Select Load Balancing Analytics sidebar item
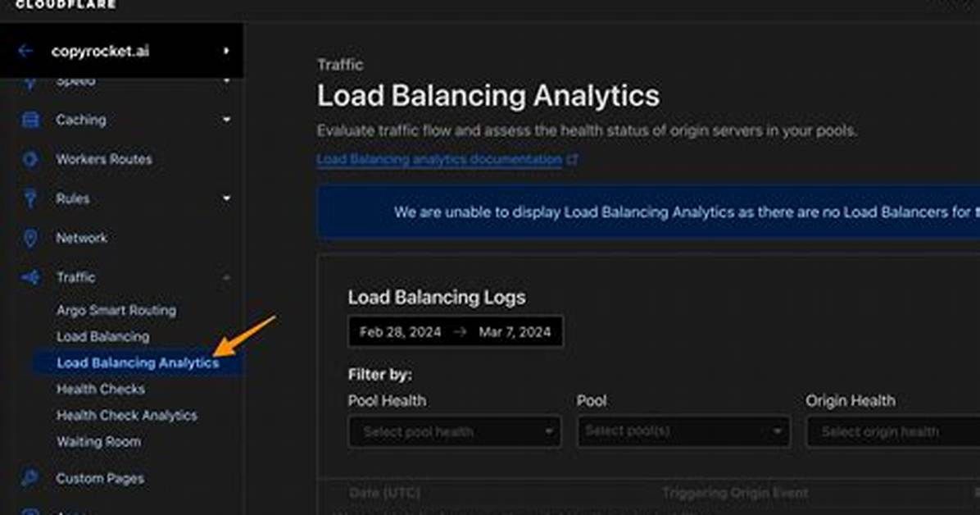980x515 pixels. pyautogui.click(x=138, y=362)
